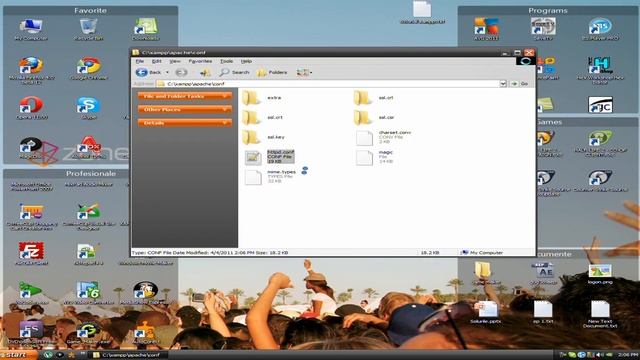Go up one folder level

205,72
